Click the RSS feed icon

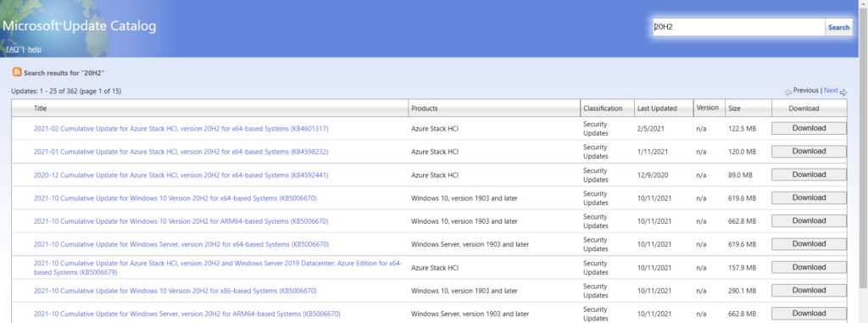coord(17,73)
